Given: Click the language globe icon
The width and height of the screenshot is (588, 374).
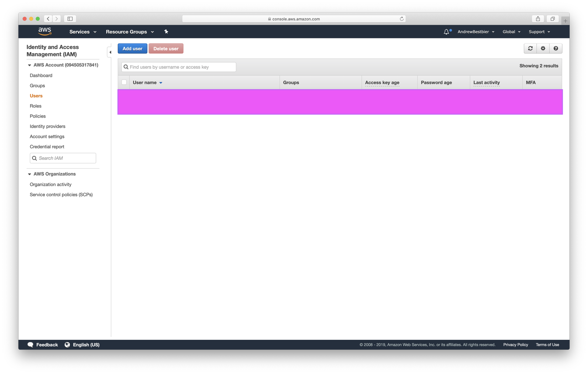Looking at the screenshot, I should [67, 345].
